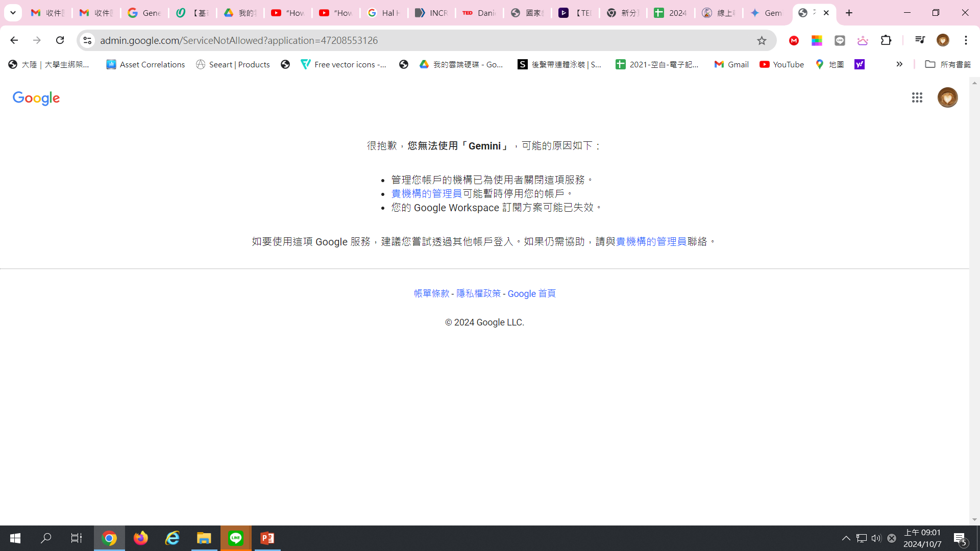Close the current ServiceNotAllowed tab

(x=826, y=13)
